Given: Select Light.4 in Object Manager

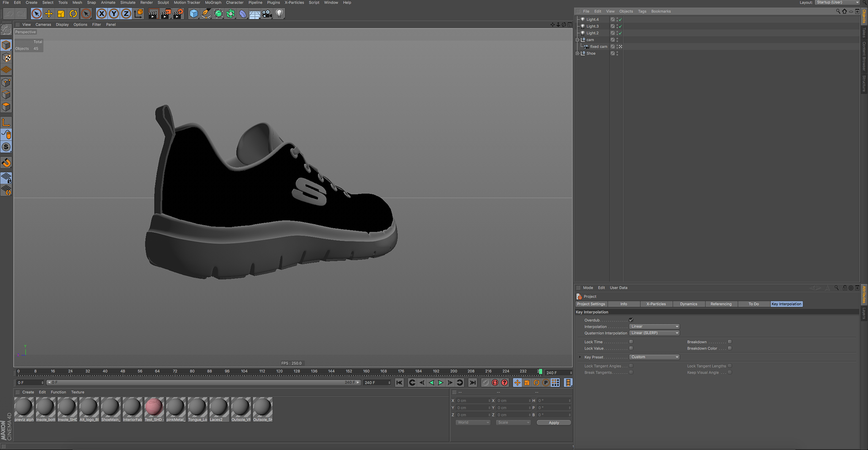Looking at the screenshot, I should pyautogui.click(x=592, y=19).
